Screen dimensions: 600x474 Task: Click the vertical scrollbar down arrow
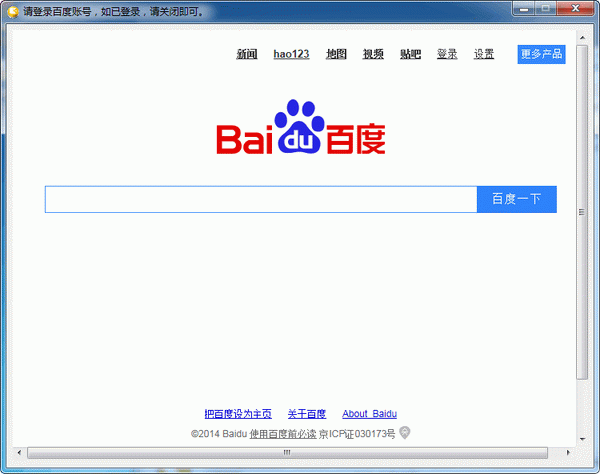tap(582, 439)
